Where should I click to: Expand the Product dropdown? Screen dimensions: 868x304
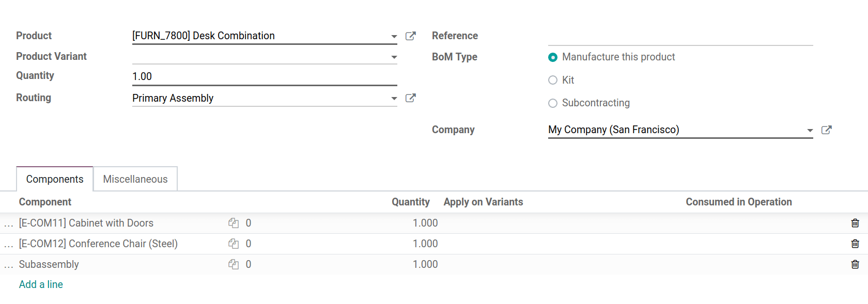pyautogui.click(x=394, y=36)
